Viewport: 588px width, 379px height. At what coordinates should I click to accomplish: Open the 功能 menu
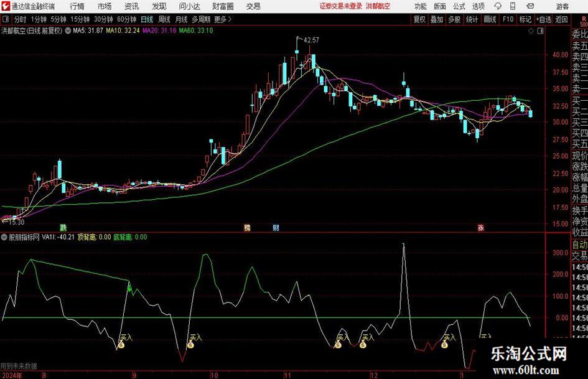pos(421,6)
